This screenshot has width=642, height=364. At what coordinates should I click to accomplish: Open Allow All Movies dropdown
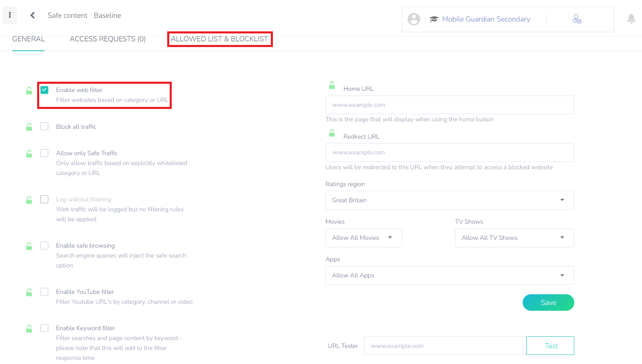(364, 238)
